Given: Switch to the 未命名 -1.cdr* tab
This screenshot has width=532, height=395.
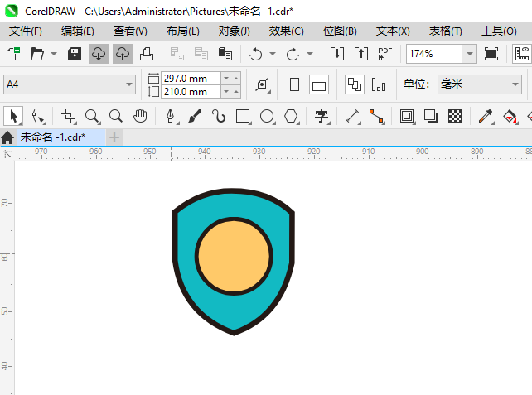Looking at the screenshot, I should click(x=61, y=137).
